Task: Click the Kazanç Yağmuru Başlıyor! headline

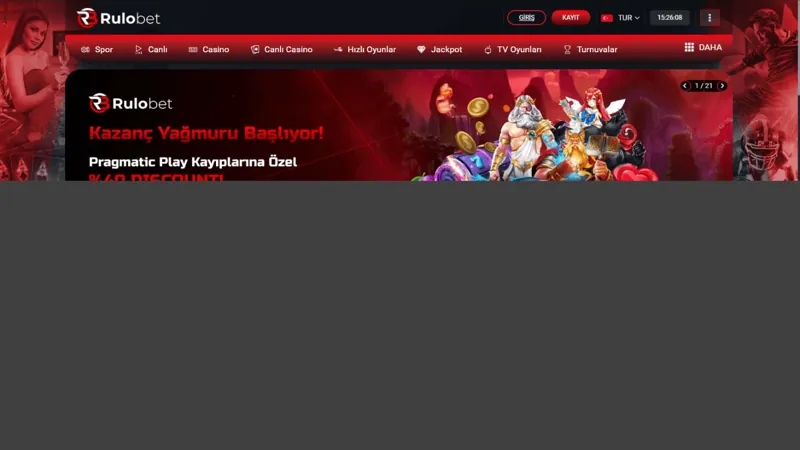Action: tap(206, 133)
